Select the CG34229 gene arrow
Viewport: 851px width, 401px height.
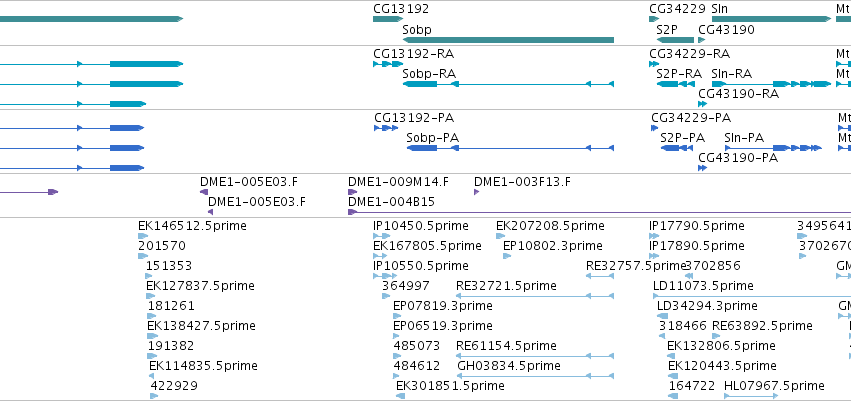[654, 20]
